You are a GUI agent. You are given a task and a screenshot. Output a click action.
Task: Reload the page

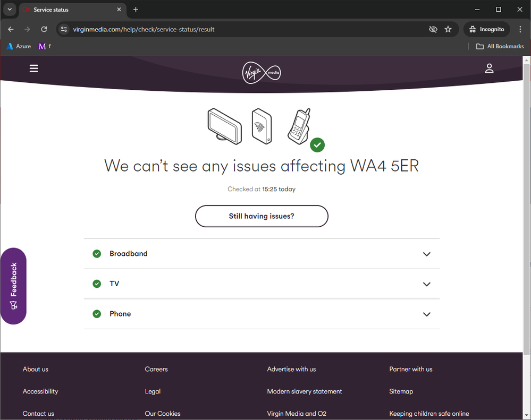pos(44,29)
